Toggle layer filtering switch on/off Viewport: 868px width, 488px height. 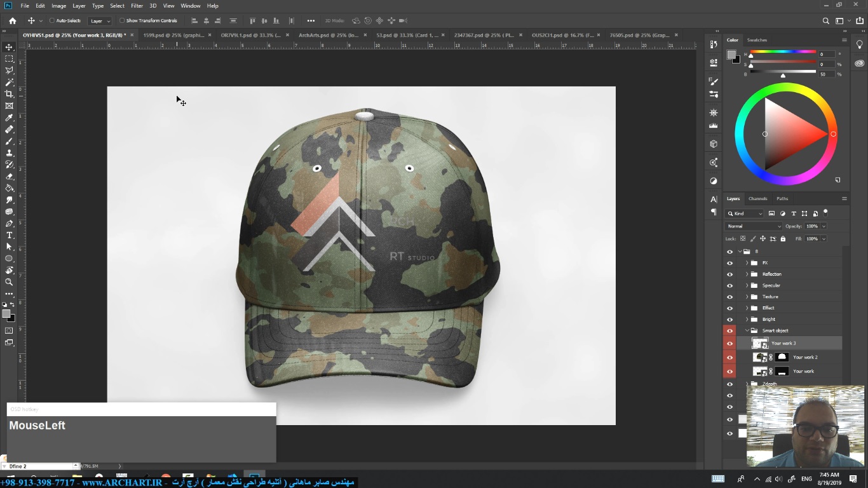tap(825, 213)
